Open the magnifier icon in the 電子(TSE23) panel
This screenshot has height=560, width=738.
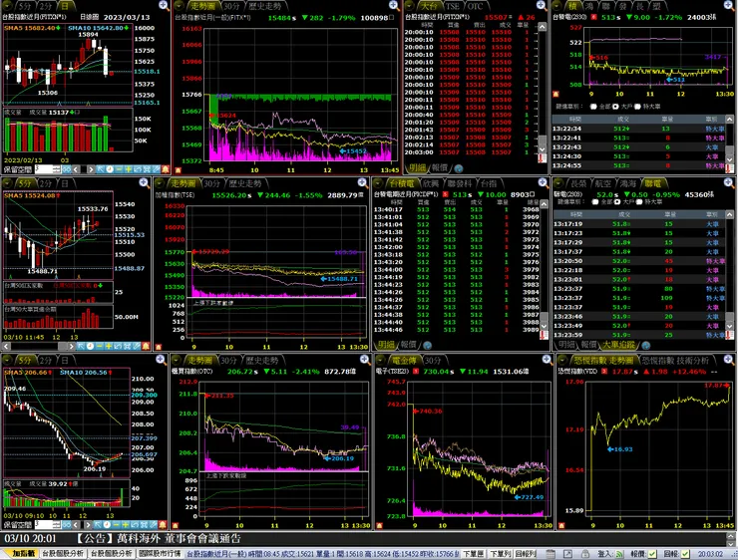[547, 360]
